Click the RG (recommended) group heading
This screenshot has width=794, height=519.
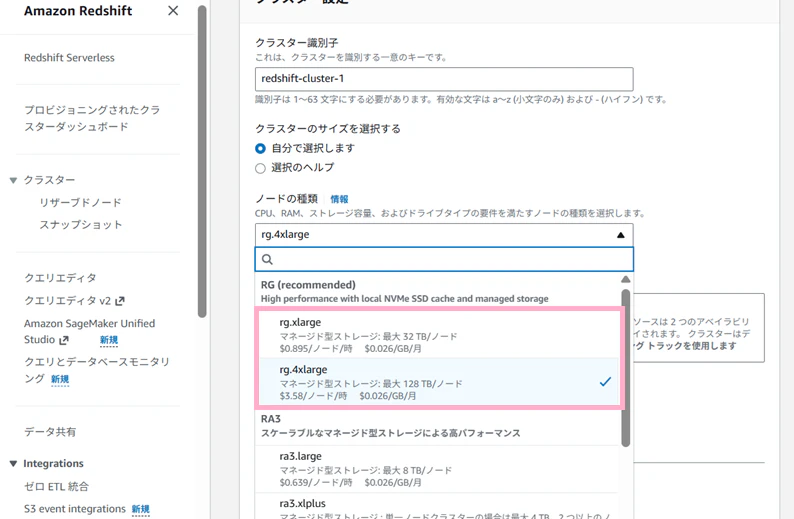308,285
